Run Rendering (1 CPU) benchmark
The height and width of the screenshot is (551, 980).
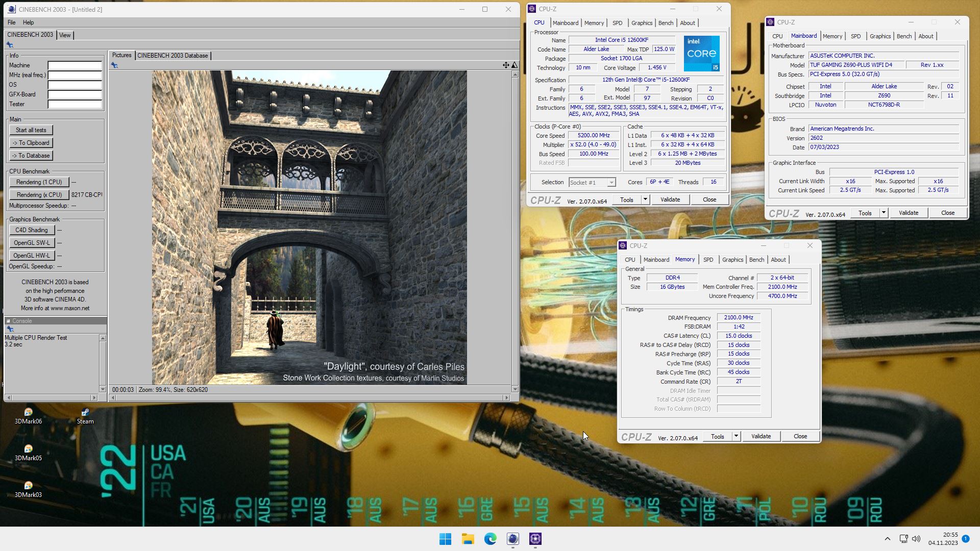click(39, 182)
